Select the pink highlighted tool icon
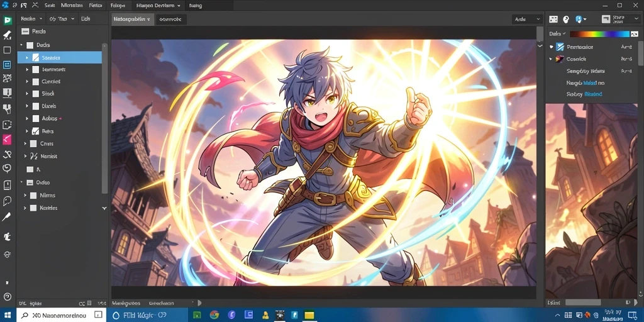The height and width of the screenshot is (322, 644). [7, 140]
